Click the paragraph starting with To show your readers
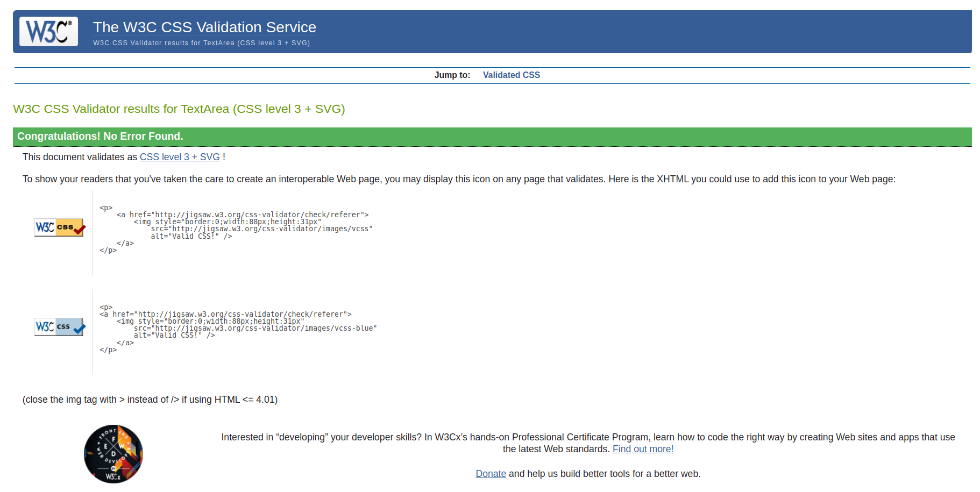The height and width of the screenshot is (492, 980). (x=459, y=179)
